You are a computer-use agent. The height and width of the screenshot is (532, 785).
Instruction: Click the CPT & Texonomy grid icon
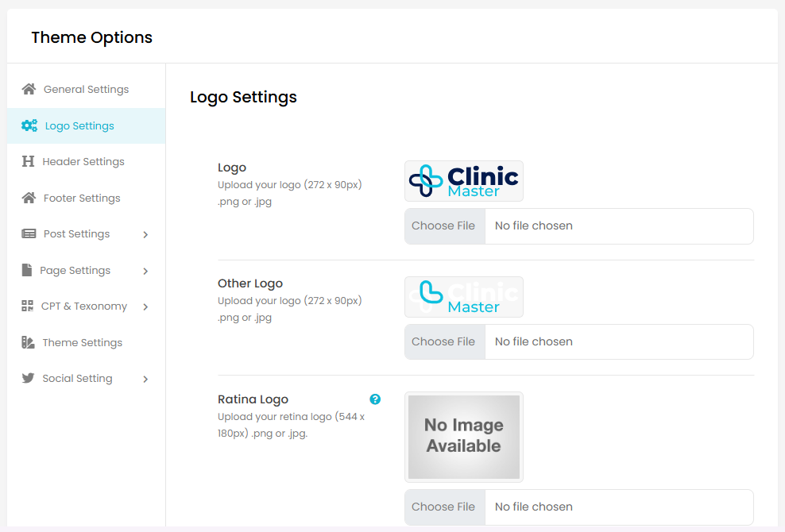28,306
